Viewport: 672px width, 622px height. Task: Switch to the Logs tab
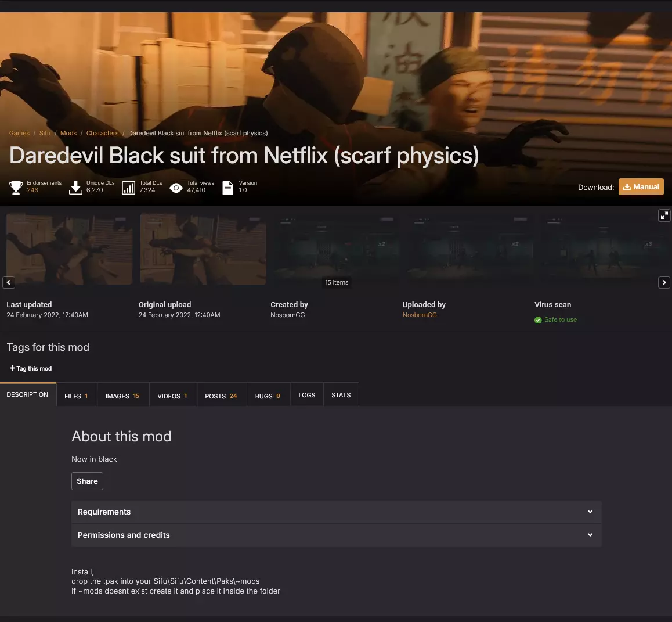point(307,395)
